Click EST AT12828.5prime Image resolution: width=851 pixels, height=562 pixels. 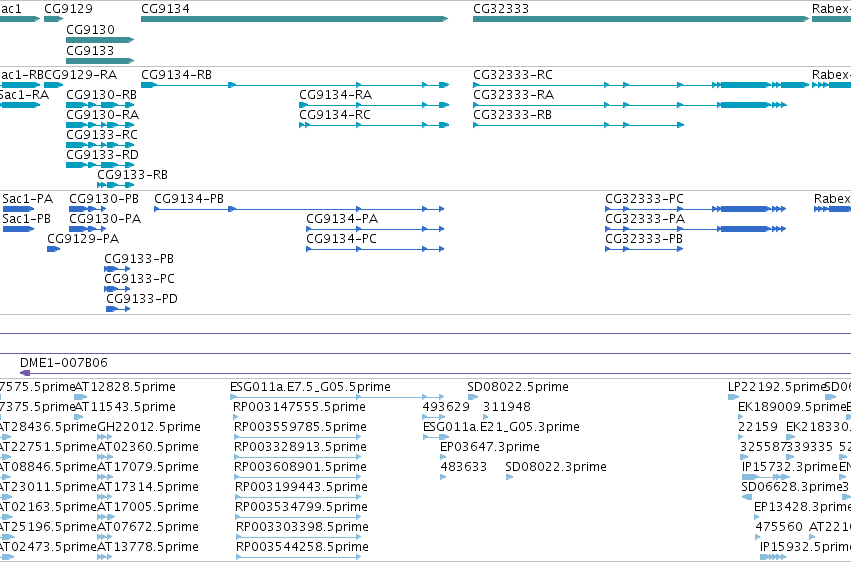(x=125, y=387)
